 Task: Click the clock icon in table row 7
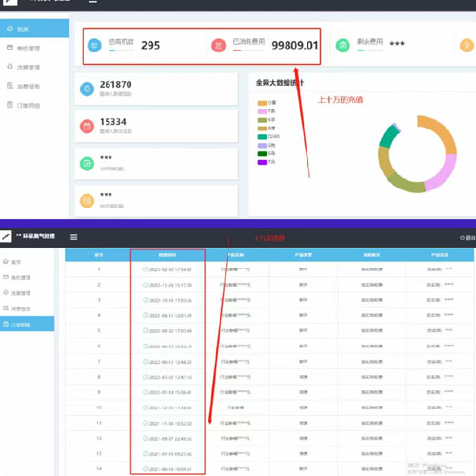[146, 362]
